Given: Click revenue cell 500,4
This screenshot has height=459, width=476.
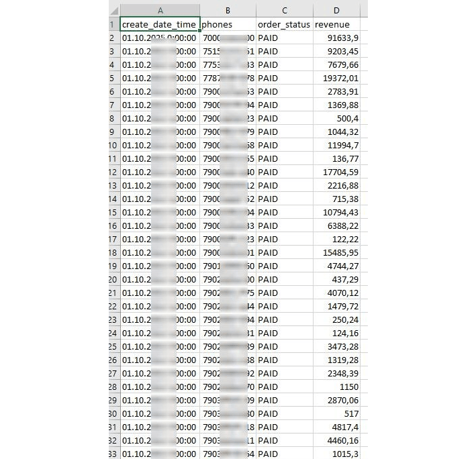Looking at the screenshot, I should pos(336,118).
